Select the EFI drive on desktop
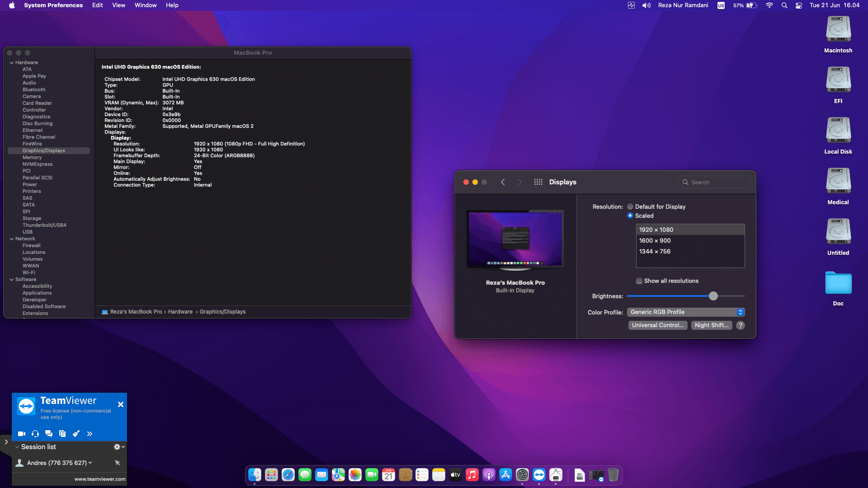868x488 pixels. 838,85
